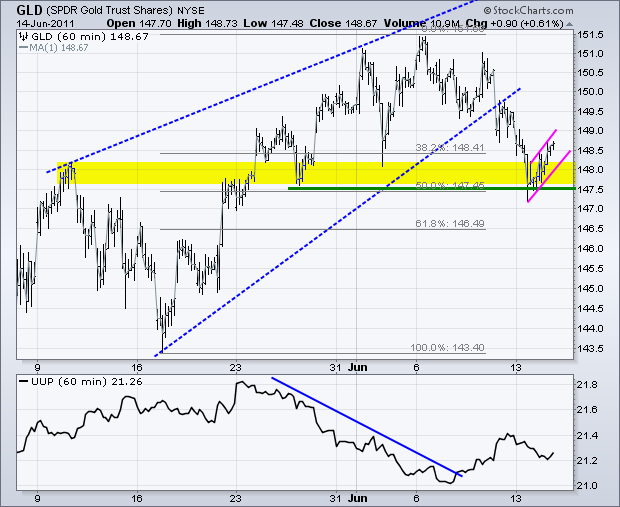Viewport: 620px width, 507px height.
Task: Click the GLD (60 min) 148.67 legend label
Action: click(x=90, y=37)
